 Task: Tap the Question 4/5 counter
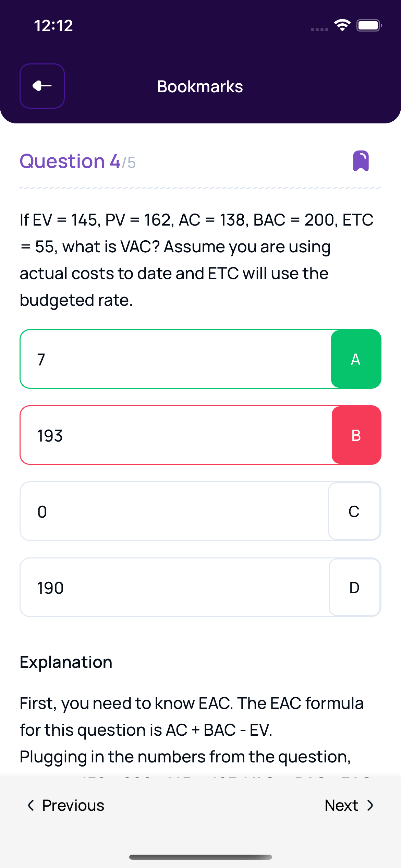coord(78,161)
